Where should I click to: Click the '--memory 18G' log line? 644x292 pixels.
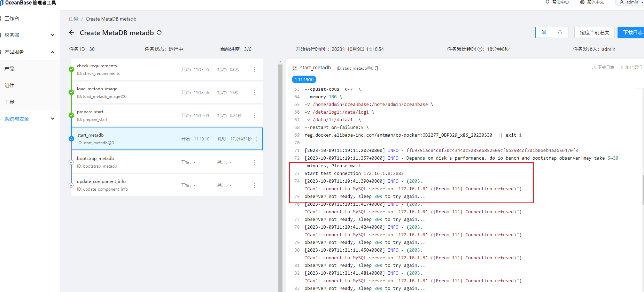point(323,97)
